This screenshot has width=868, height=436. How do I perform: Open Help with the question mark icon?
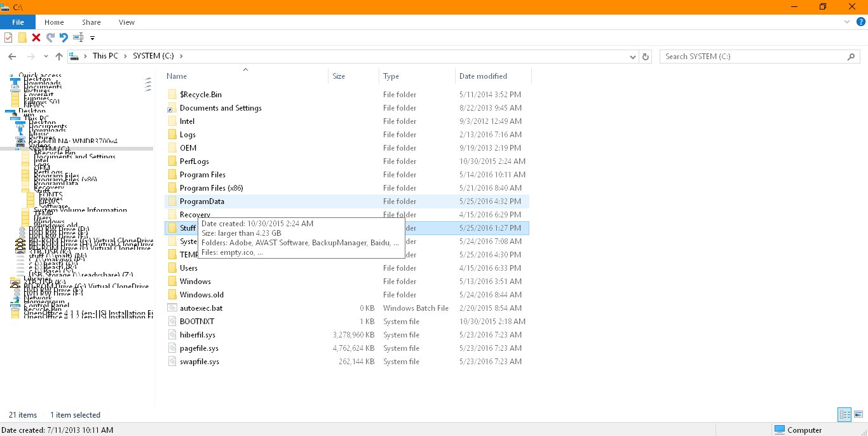pos(861,22)
